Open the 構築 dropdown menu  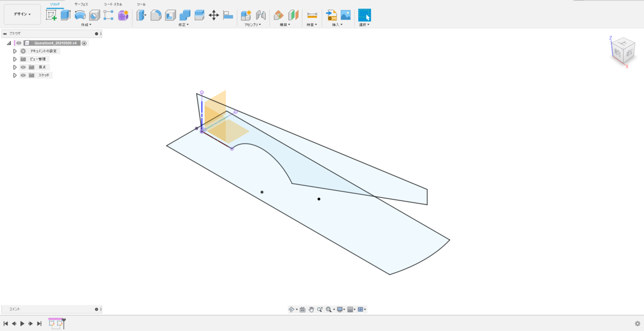point(284,25)
